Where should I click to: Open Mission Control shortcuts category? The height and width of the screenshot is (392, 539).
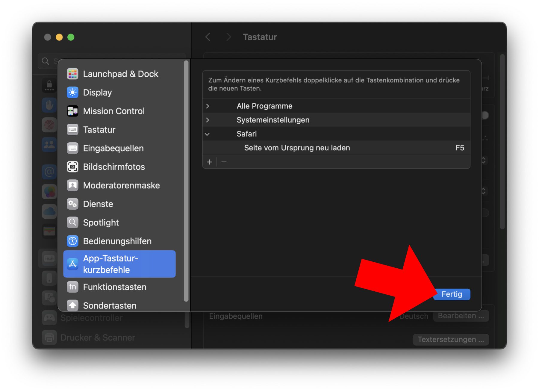(114, 111)
